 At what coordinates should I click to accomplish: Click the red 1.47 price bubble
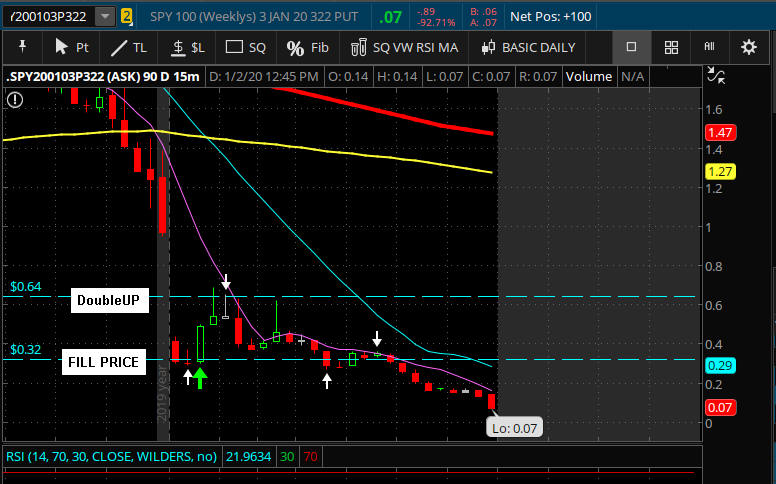click(720, 133)
